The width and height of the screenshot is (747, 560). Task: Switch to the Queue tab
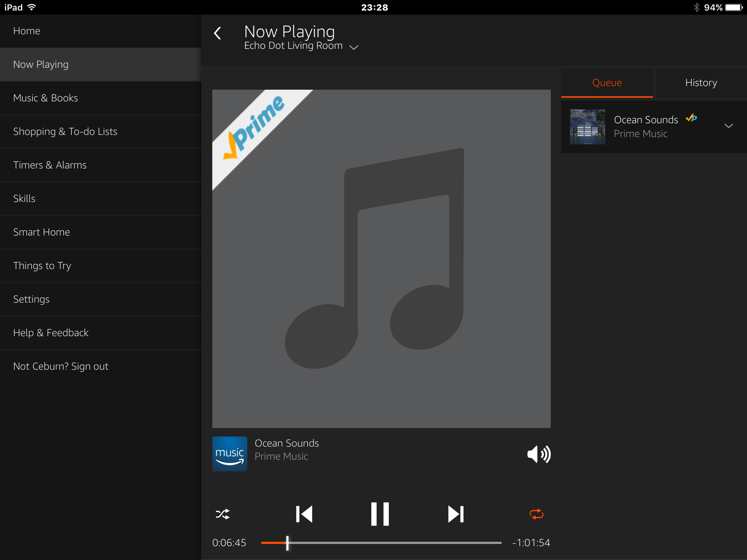tap(607, 83)
